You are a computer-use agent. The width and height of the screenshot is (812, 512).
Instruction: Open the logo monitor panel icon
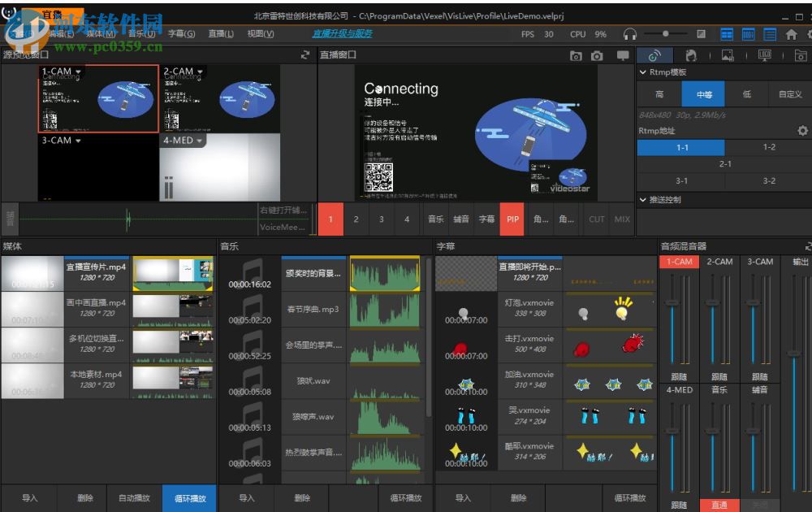click(x=764, y=55)
